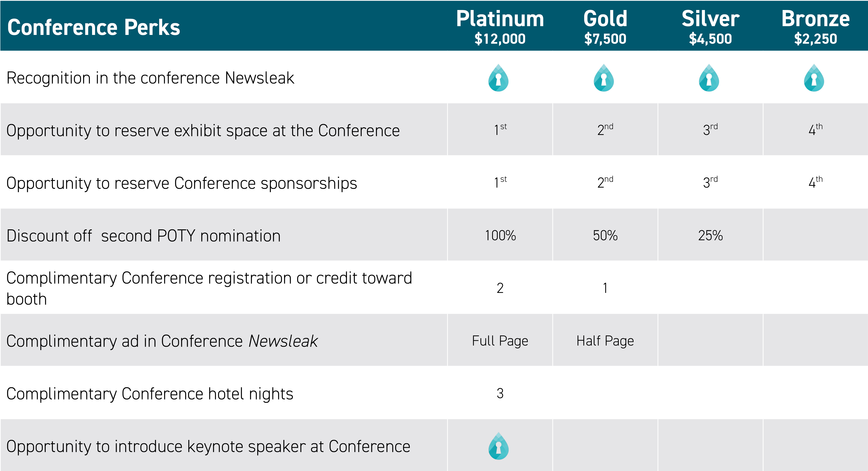Click the Gold water drop icon for Newsleak recognition
868x471 pixels.
pyautogui.click(x=604, y=78)
